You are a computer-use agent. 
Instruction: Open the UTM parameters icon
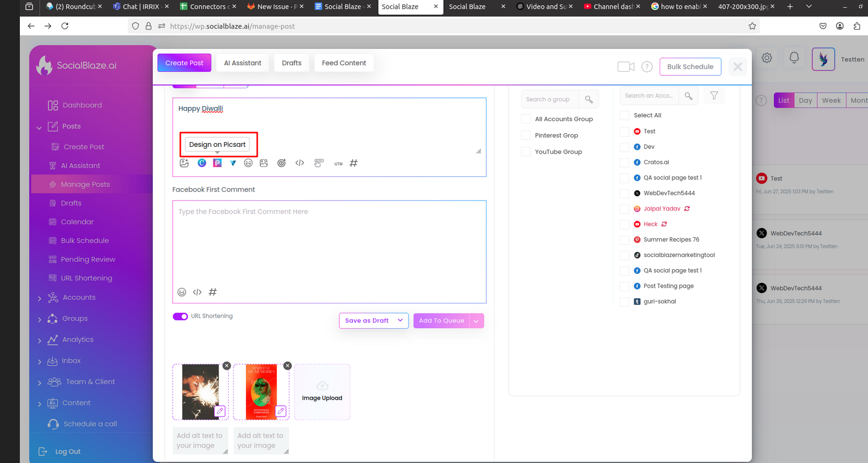pos(338,164)
